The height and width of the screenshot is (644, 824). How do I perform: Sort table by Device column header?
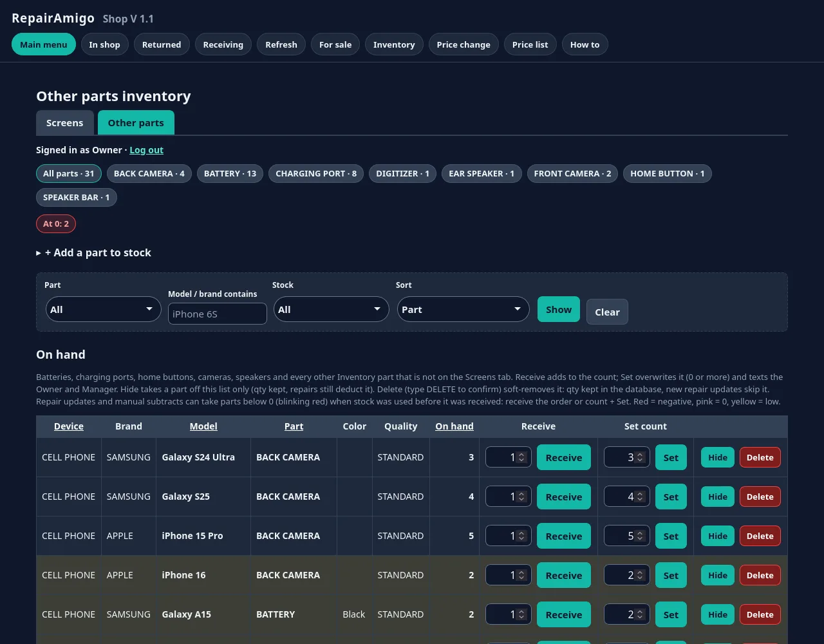(x=69, y=426)
